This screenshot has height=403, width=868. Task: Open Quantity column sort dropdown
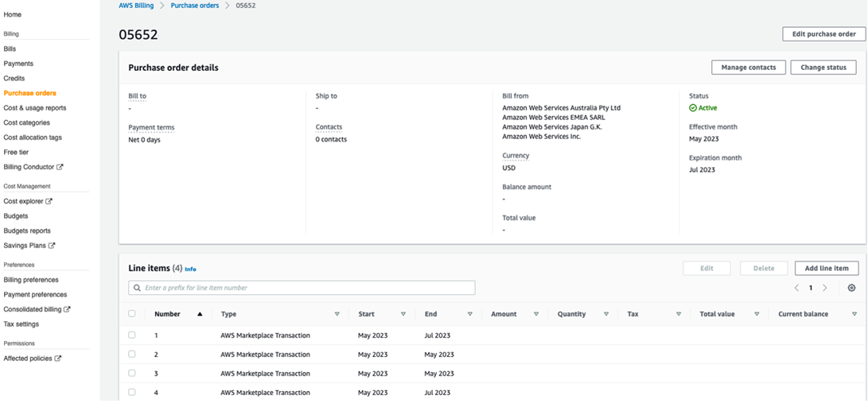[606, 314]
